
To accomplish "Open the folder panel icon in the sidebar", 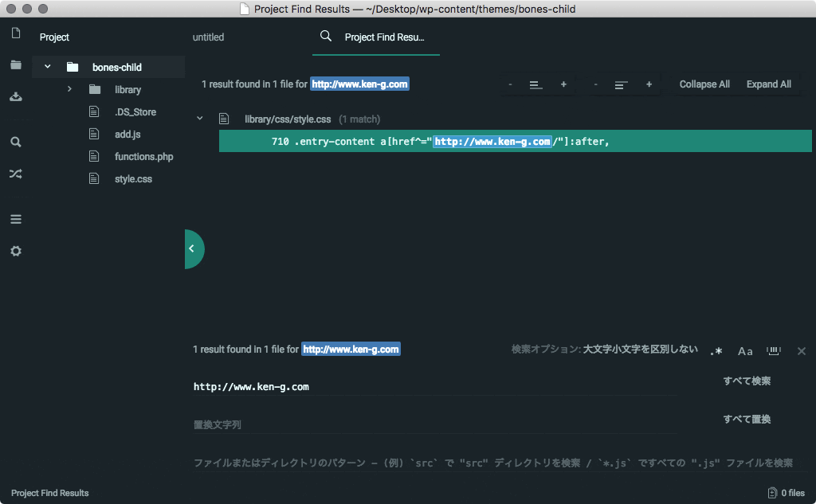I will point(15,65).
